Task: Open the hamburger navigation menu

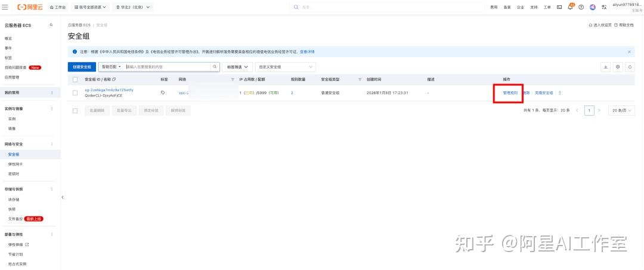Action: (x=5, y=7)
